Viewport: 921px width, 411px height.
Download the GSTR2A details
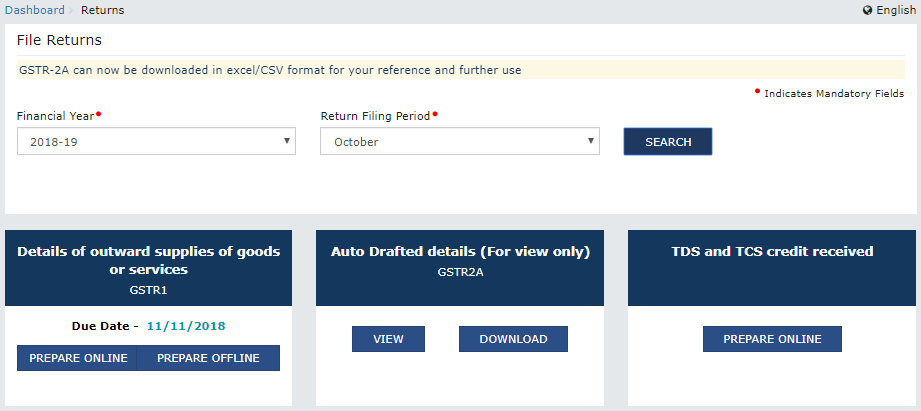point(513,339)
